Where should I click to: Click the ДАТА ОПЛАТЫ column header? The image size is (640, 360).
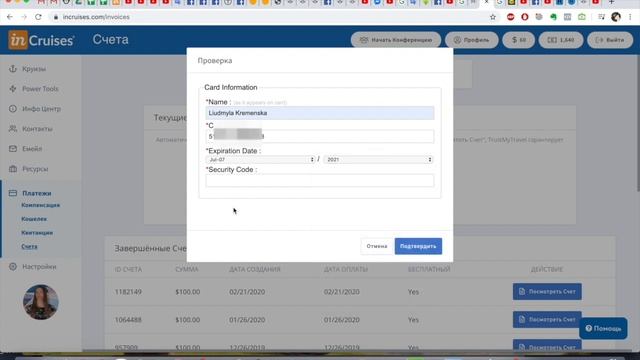(346, 269)
